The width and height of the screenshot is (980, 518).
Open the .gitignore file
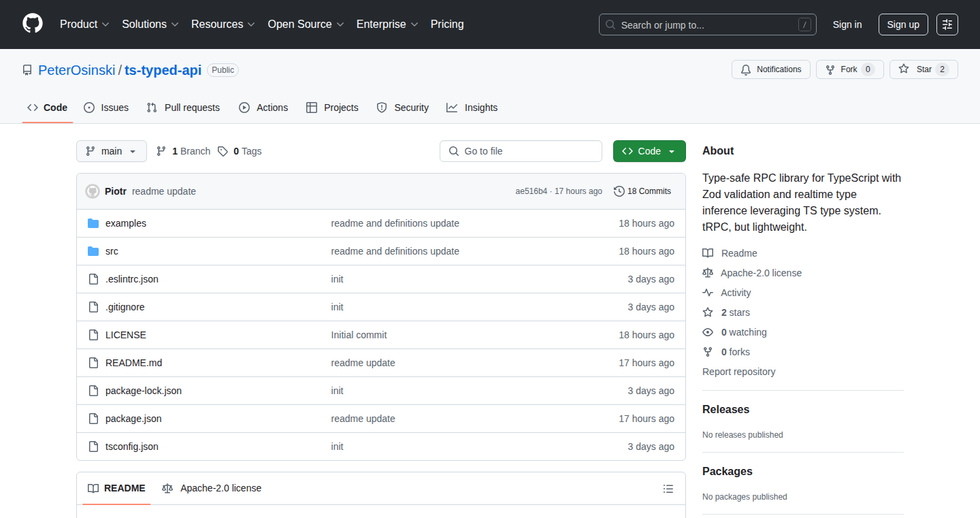coord(125,307)
